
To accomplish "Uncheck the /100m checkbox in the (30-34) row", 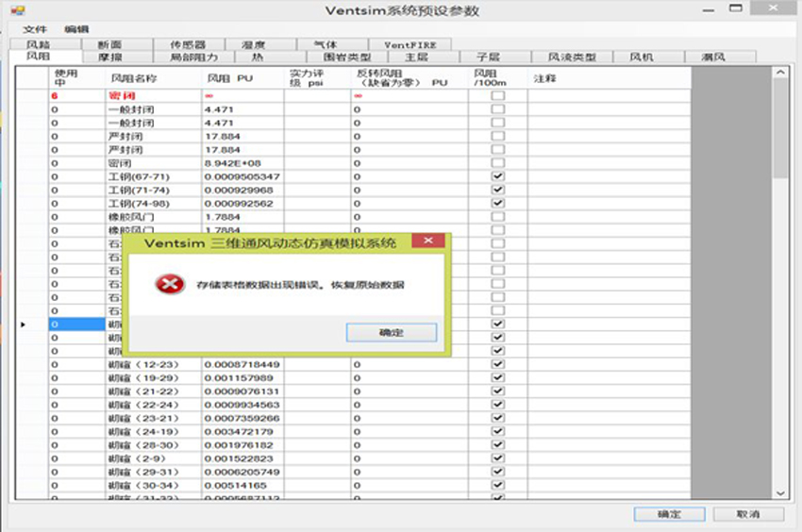I will 497,485.
